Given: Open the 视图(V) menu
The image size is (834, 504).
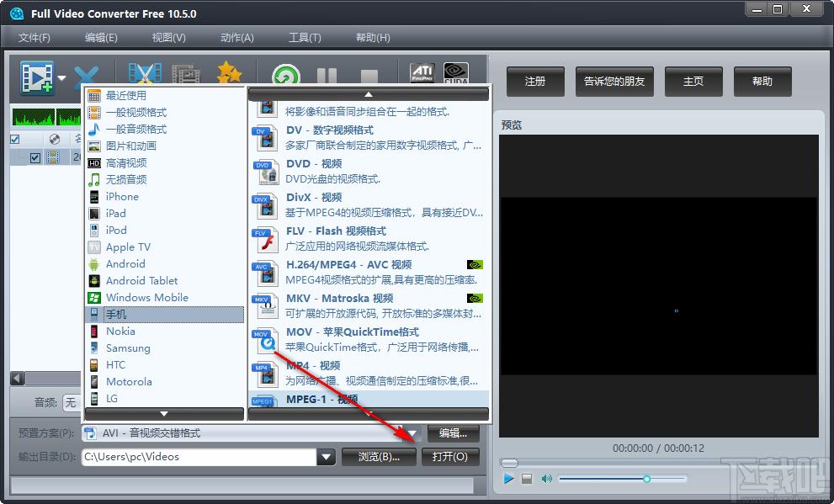Looking at the screenshot, I should coord(168,38).
